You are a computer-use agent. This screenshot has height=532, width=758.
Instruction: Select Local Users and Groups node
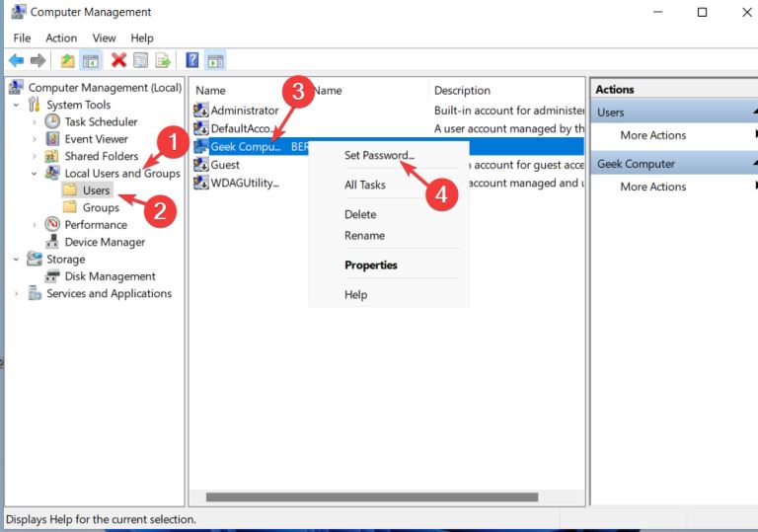(122, 173)
